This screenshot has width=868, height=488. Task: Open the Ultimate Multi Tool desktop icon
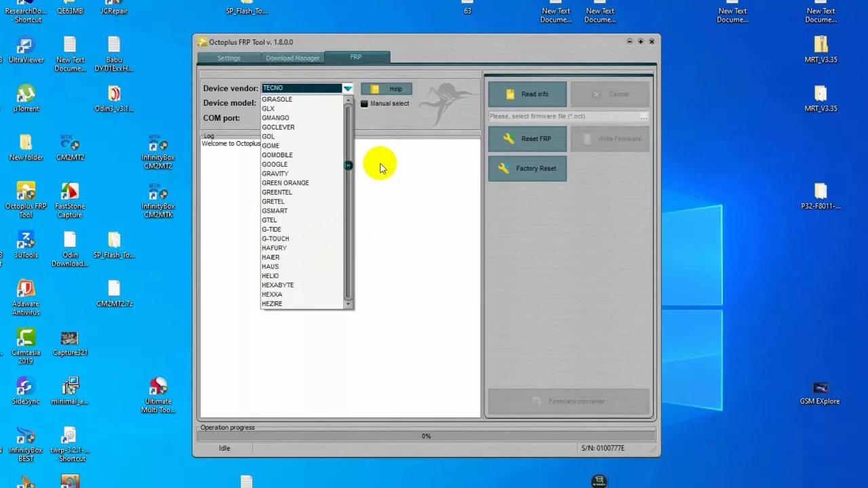(x=158, y=395)
